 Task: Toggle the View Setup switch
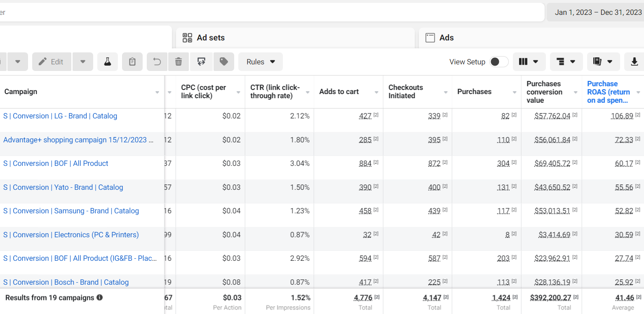tap(498, 62)
